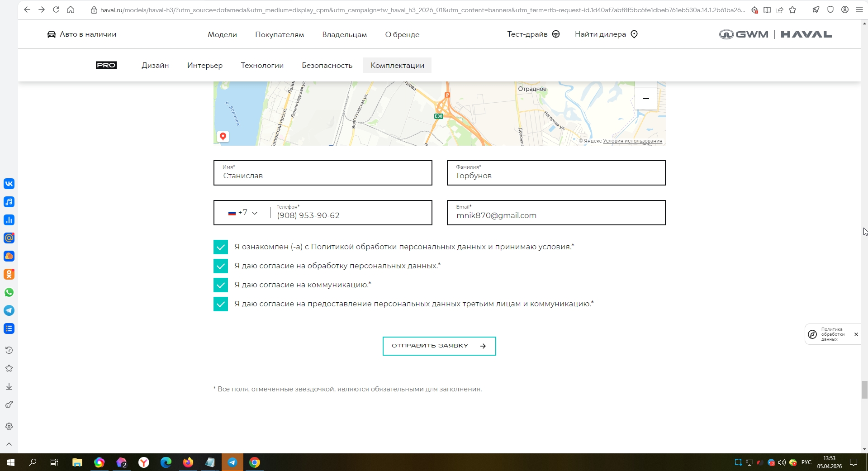The height and width of the screenshot is (471, 868).
Task: Open sidebar favorites star
Action: pos(9,368)
